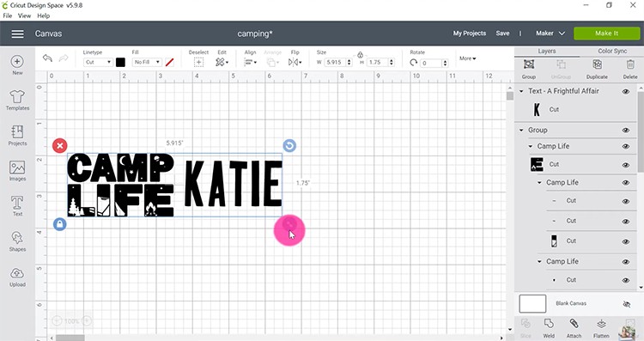Screen dimensions: 644x341
Task: Switch to the Layers tab
Action: pos(547,52)
